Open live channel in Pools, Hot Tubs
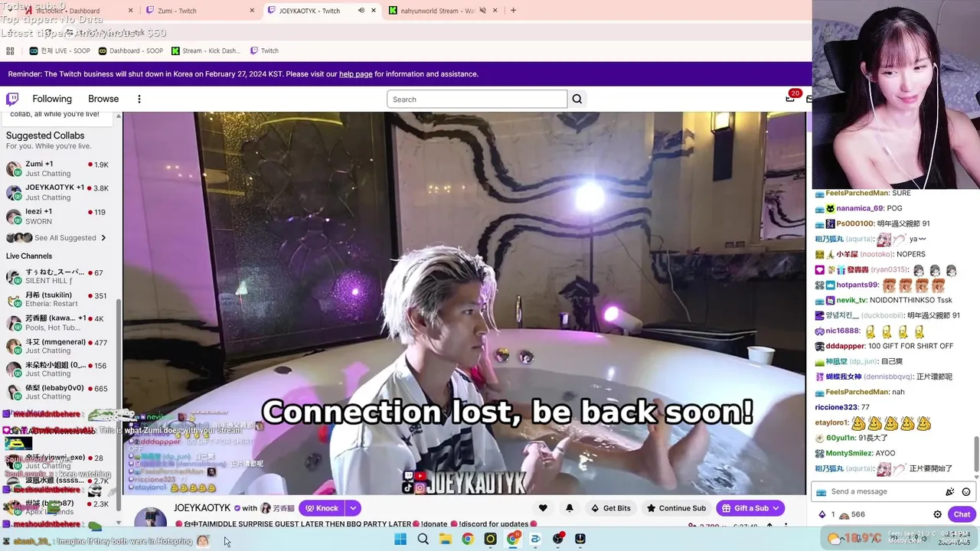980x551 pixels. pyautogui.click(x=58, y=323)
